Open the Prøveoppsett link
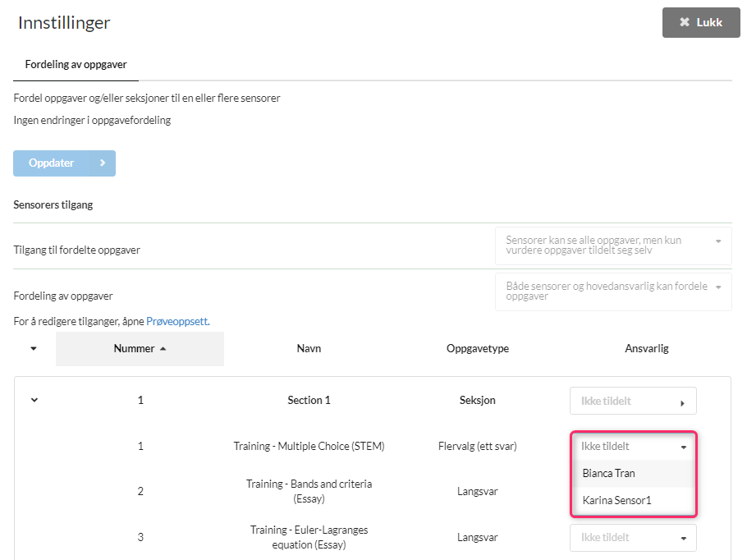 177,321
